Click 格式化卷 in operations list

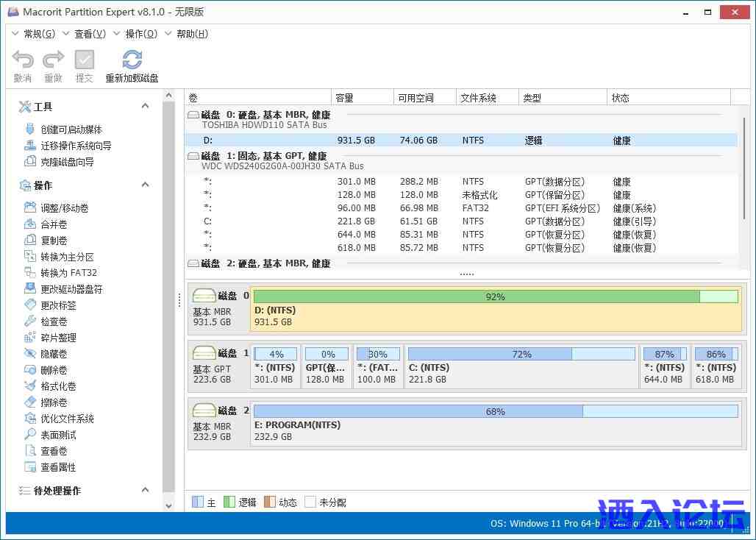pyautogui.click(x=58, y=386)
